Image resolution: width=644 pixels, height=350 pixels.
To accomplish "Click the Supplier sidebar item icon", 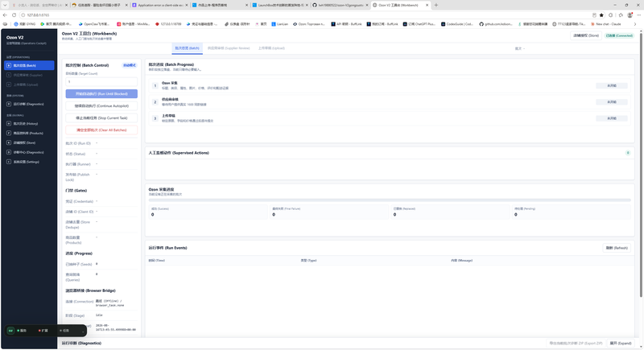I will (x=9, y=75).
